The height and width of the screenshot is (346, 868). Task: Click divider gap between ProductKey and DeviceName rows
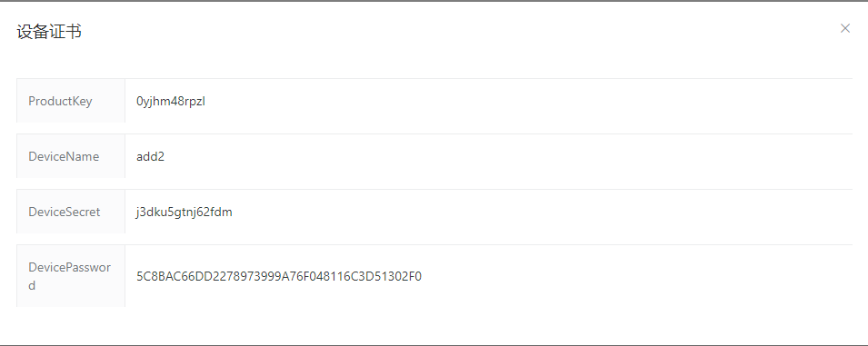click(x=434, y=128)
